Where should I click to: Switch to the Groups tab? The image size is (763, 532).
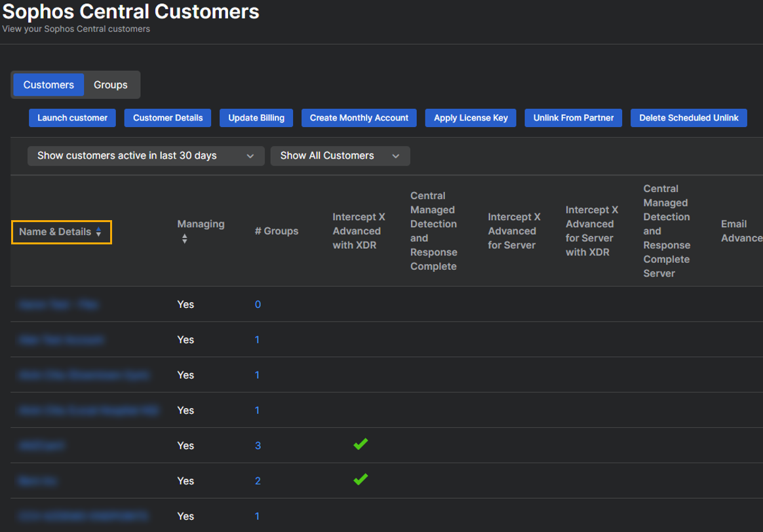[x=110, y=85]
